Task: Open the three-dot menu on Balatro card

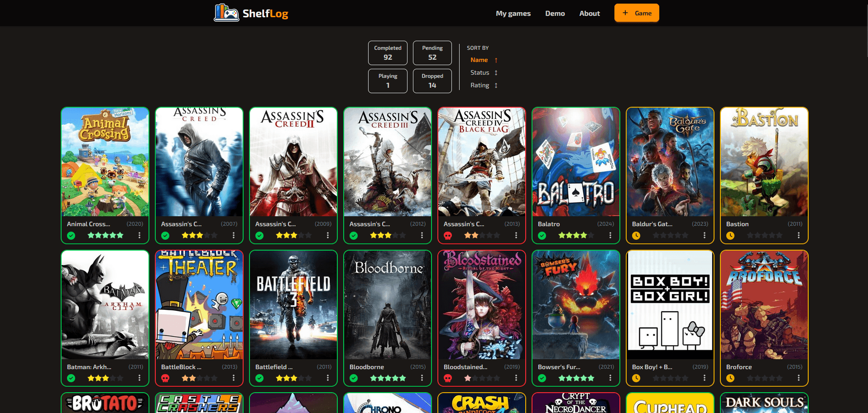Action: (610, 235)
